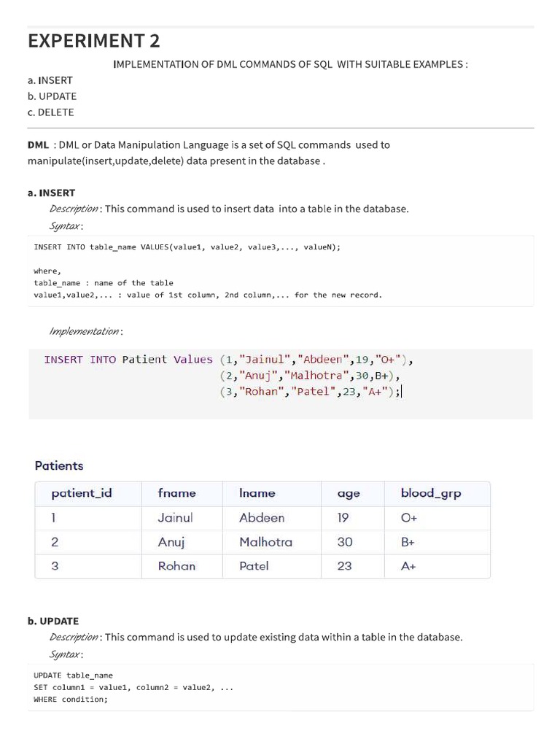Click the c. DELETE list item
Image resolution: width=560 pixels, height=747 pixels.
pyautogui.click(x=50, y=112)
